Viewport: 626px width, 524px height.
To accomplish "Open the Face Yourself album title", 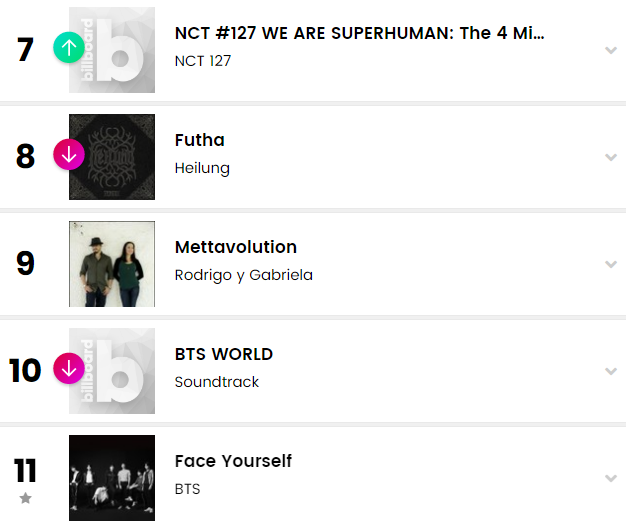I will [233, 461].
